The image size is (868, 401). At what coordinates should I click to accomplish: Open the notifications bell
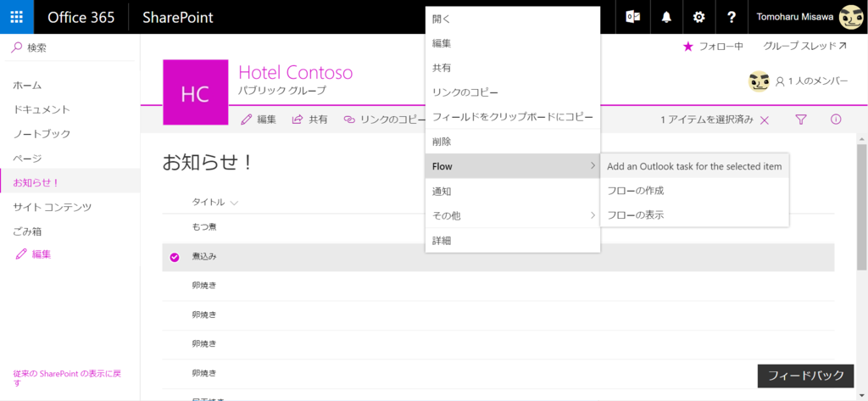(x=666, y=17)
